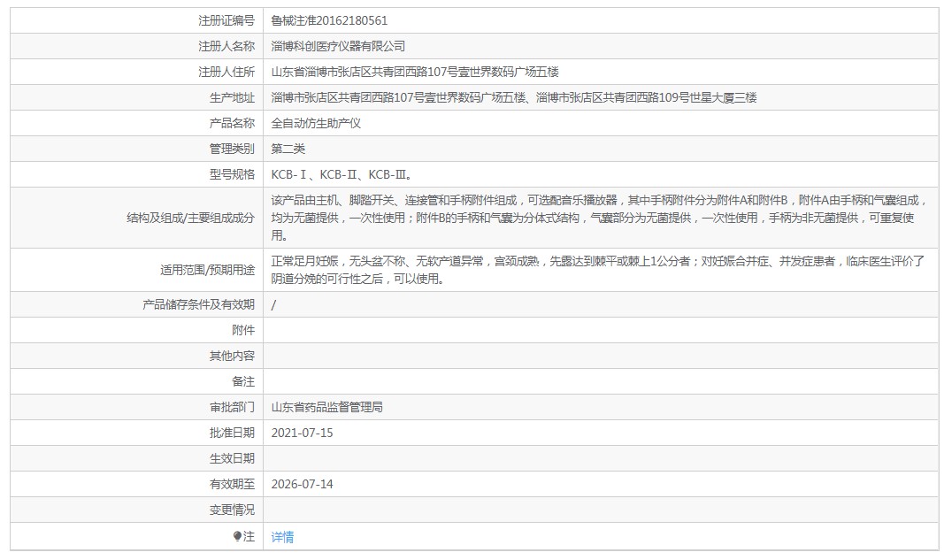Viewport: 944px width, 560px height.
Task: Click the 结构及组成/主要组成成分 label
Action: tap(190, 218)
